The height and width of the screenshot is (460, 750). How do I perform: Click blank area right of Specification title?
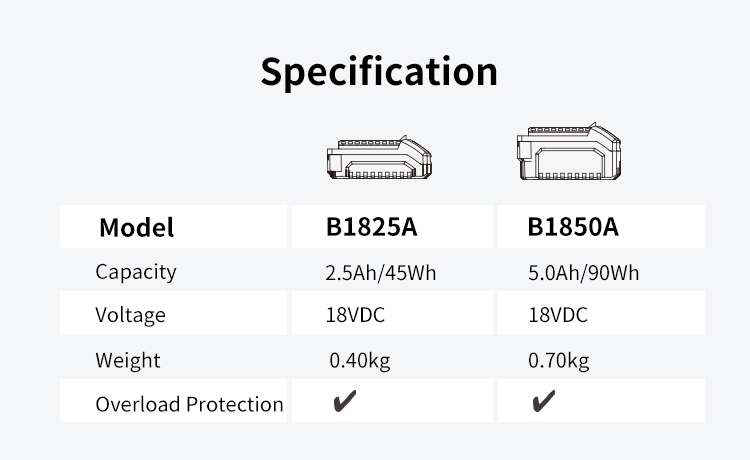coord(620,71)
